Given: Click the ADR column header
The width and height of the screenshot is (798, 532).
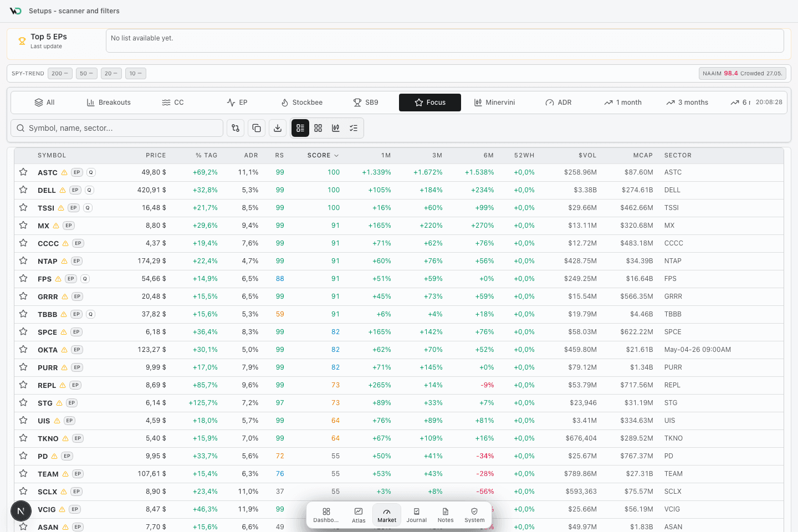Looking at the screenshot, I should [251, 156].
